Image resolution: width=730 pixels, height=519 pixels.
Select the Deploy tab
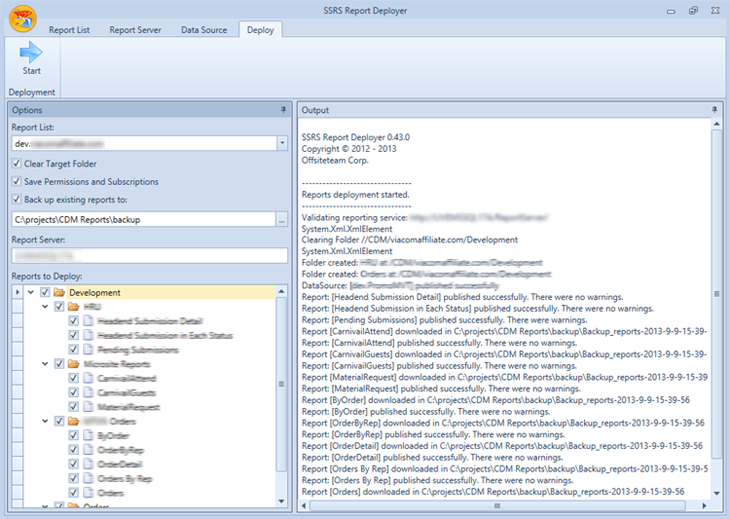[x=260, y=30]
